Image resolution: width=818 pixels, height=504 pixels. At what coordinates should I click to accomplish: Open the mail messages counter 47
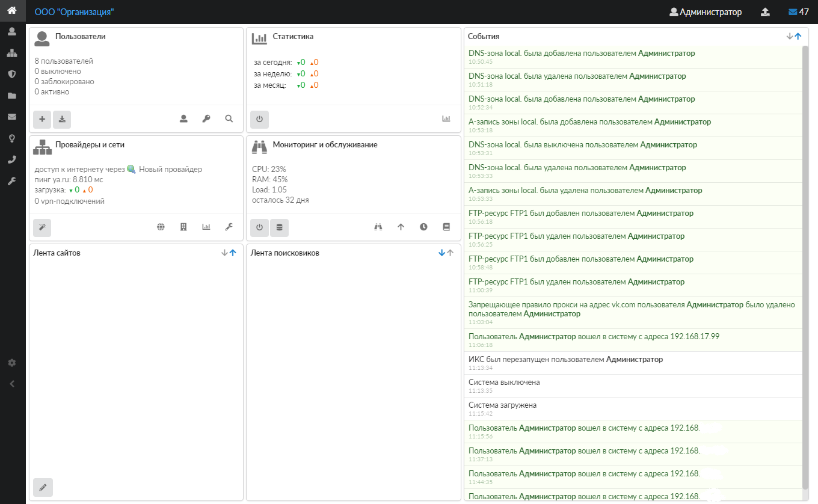[x=798, y=12]
